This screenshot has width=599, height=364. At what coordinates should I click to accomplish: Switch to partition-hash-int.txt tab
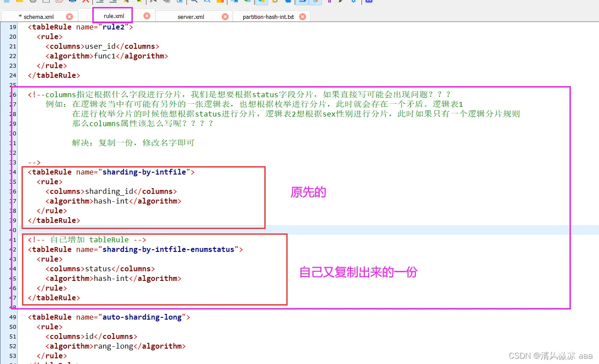(268, 17)
